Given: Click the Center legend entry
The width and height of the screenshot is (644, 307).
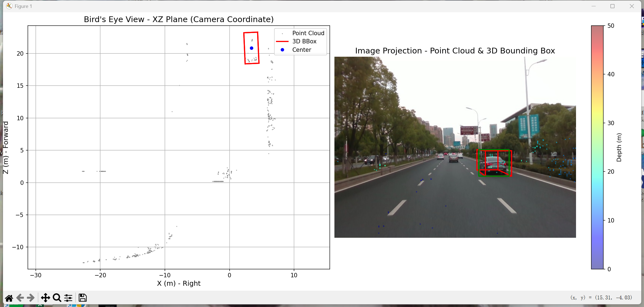Looking at the screenshot, I should (301, 50).
